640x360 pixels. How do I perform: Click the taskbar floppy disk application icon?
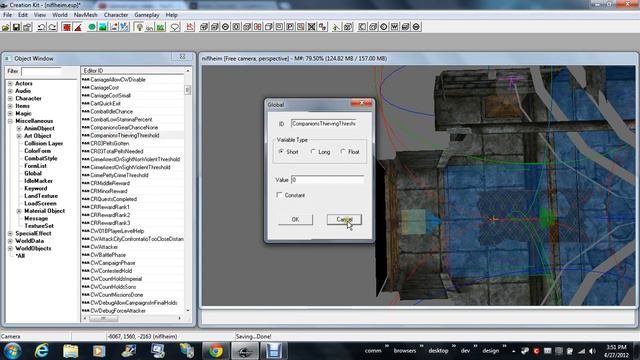pos(273,351)
